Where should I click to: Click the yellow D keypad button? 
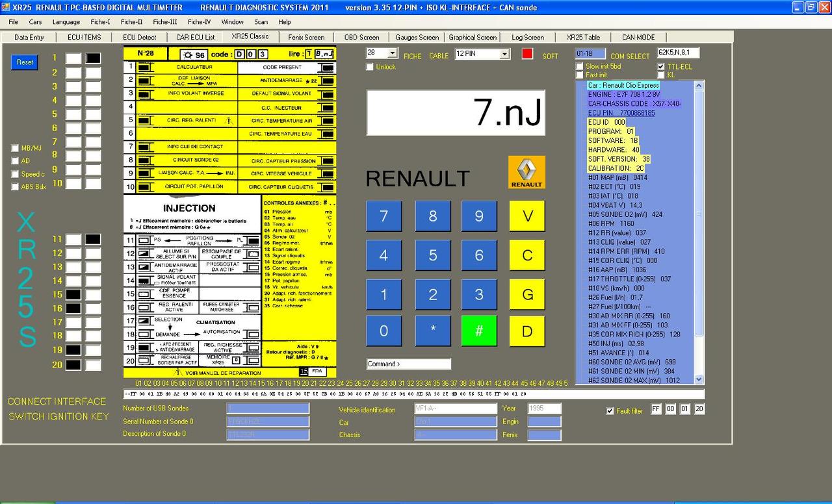527,331
